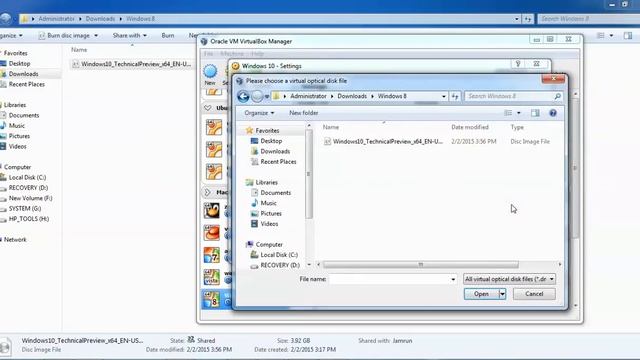The width and height of the screenshot is (640, 360).
Task: Open the dialog help question-mark icon
Action: [553, 113]
